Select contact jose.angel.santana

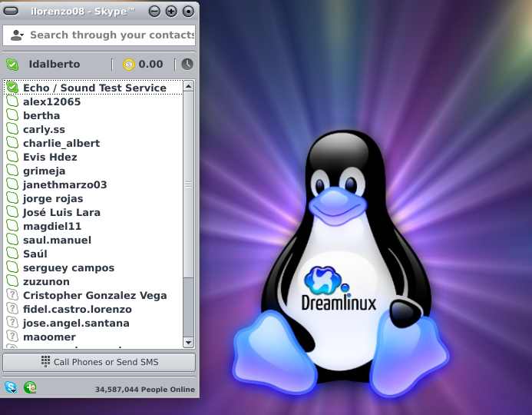(x=94, y=323)
